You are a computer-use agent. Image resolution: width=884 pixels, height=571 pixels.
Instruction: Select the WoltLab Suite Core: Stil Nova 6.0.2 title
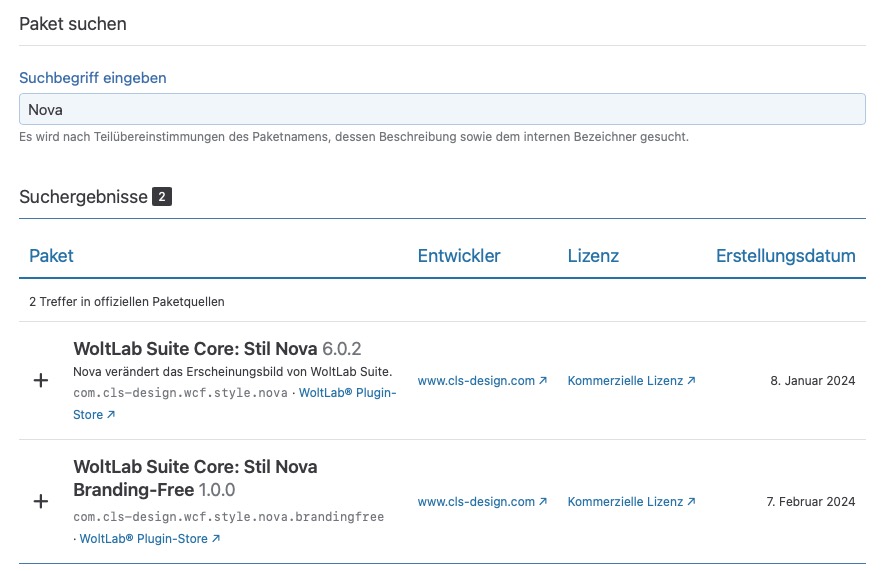pos(217,349)
